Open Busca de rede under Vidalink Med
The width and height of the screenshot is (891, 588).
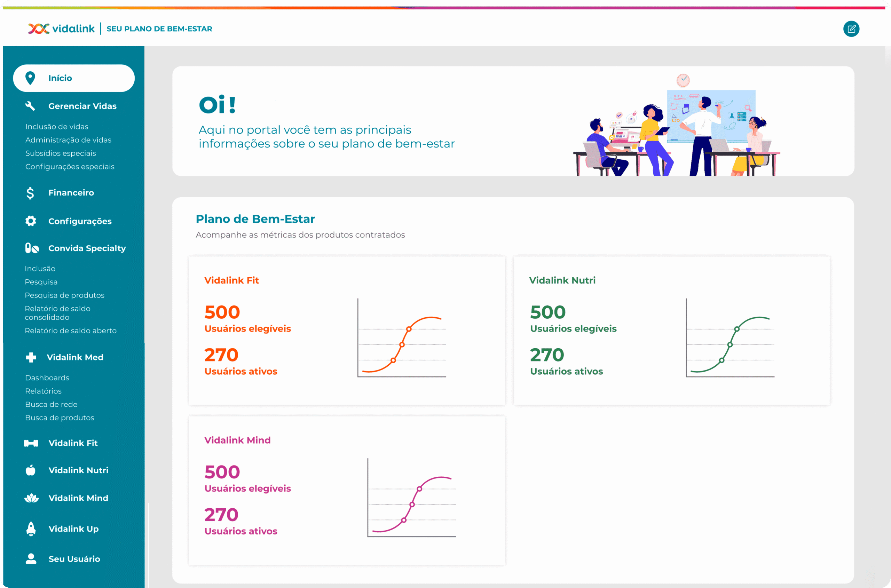(x=52, y=404)
